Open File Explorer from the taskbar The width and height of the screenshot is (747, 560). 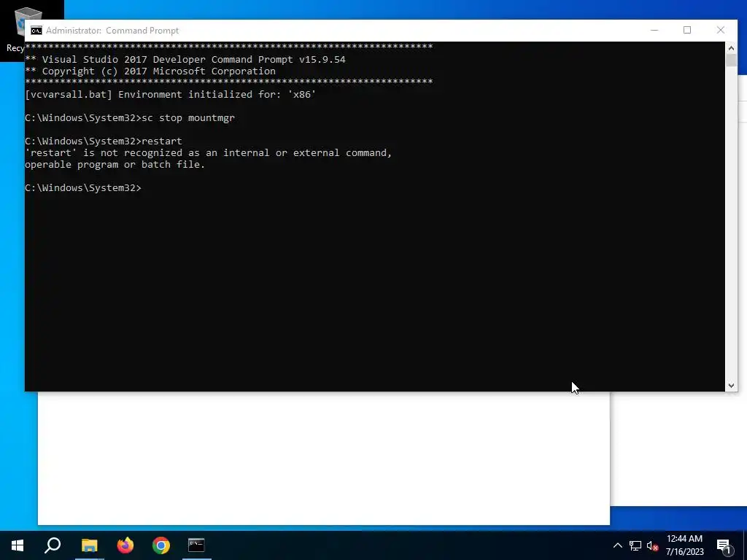coord(89,545)
